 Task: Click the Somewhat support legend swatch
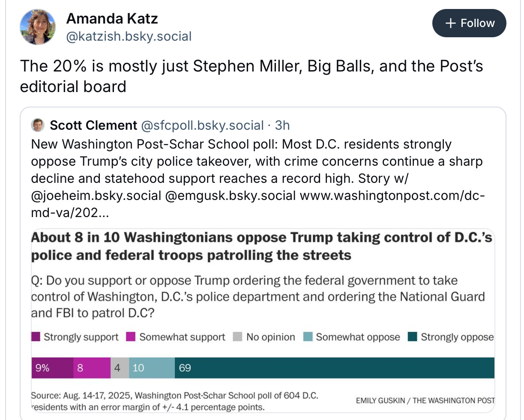(x=131, y=337)
